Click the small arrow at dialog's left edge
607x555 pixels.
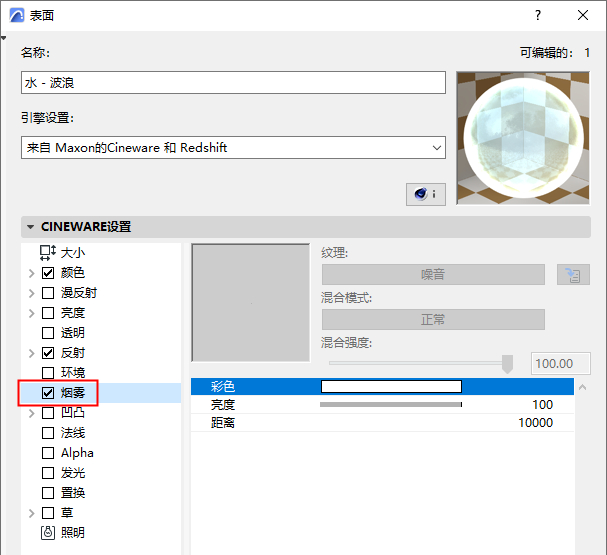(x=3, y=38)
